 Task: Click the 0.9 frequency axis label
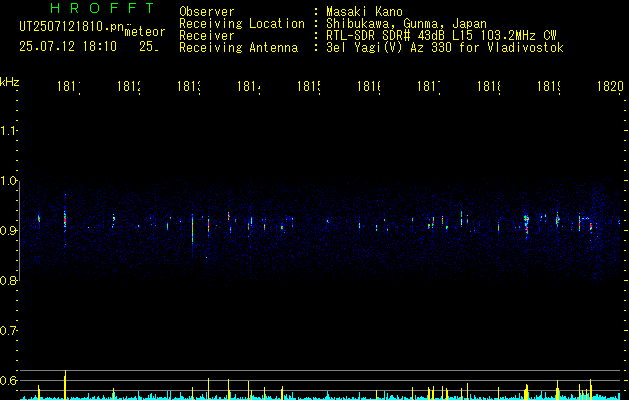(x=8, y=231)
